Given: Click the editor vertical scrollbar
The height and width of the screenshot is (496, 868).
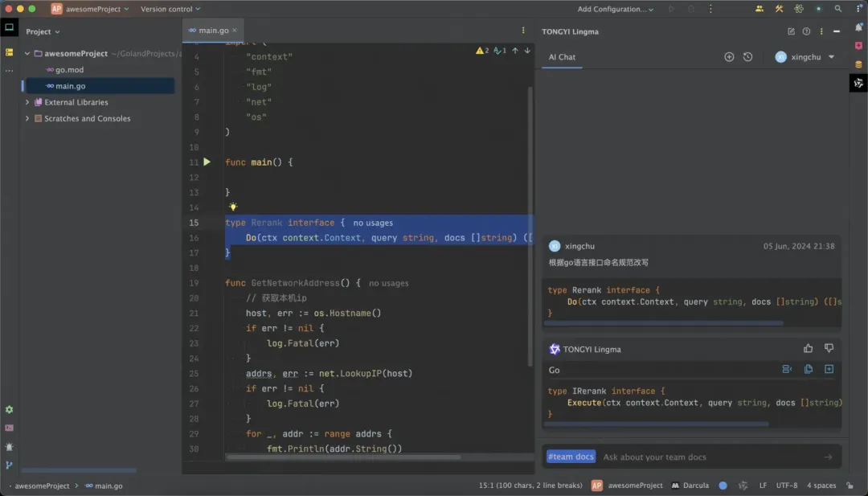Looking at the screenshot, I should (x=530, y=227).
